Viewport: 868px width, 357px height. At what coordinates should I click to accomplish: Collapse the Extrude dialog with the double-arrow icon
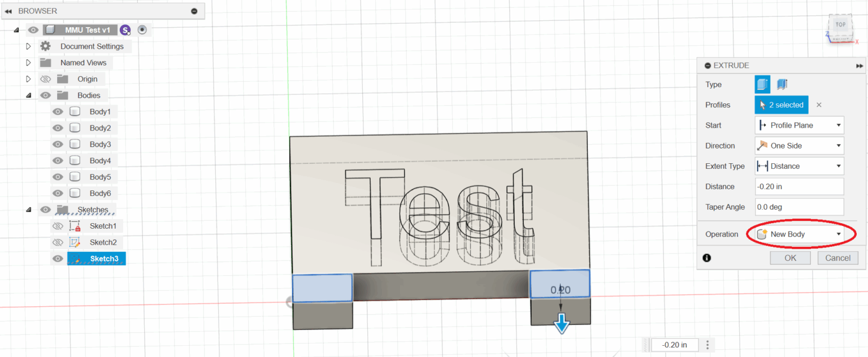tap(860, 66)
